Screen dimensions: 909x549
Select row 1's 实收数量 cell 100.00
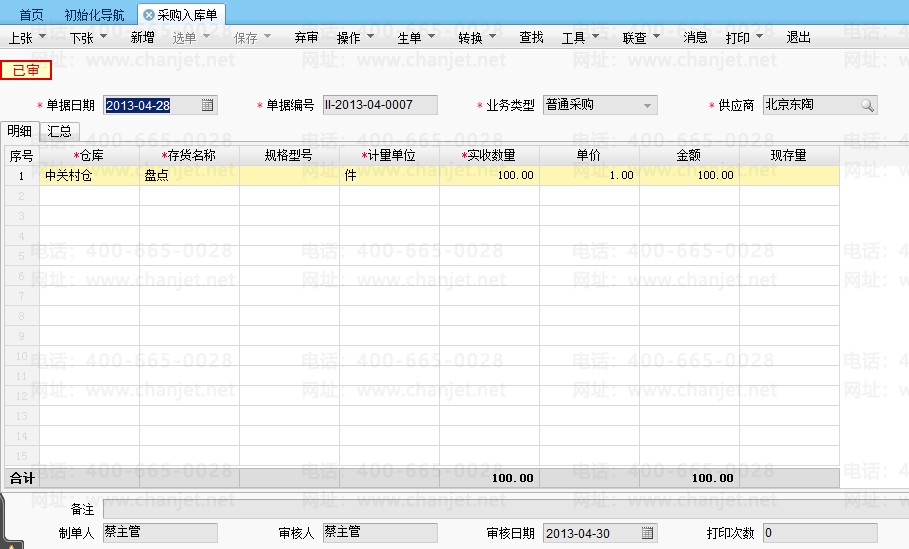pos(489,175)
